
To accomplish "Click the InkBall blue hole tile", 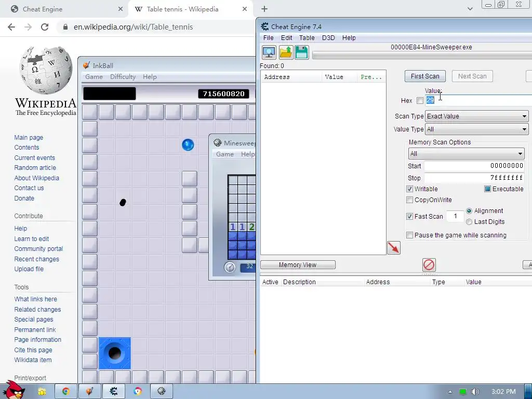I will (115, 353).
